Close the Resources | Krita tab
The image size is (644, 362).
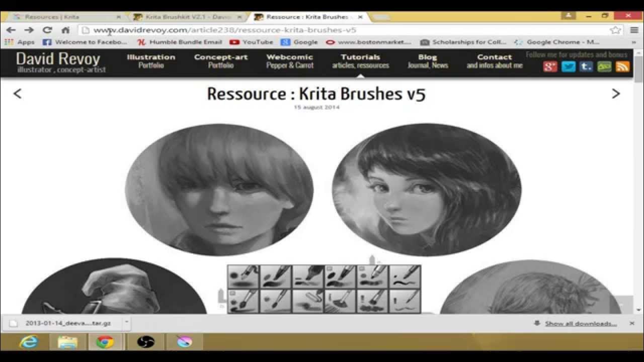119,17
